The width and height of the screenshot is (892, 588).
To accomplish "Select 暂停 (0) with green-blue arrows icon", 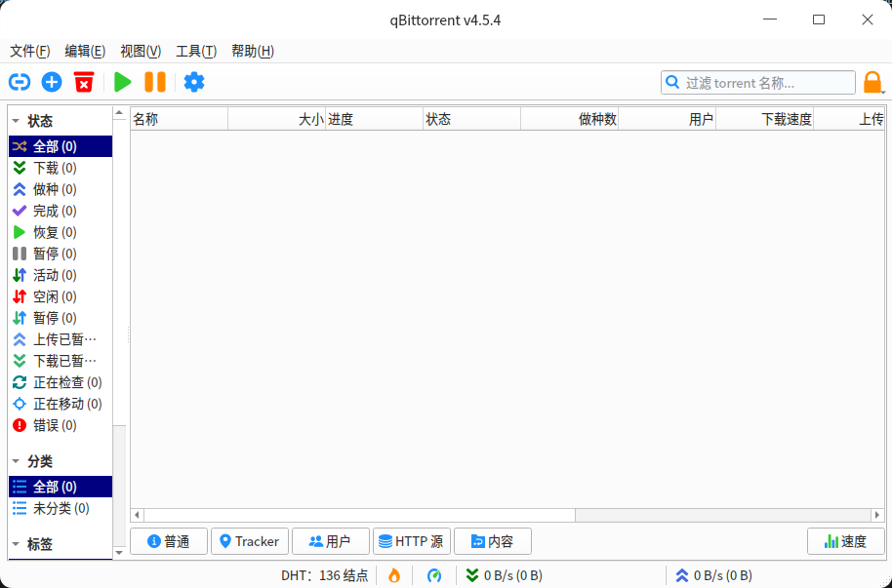I will (x=61, y=318).
